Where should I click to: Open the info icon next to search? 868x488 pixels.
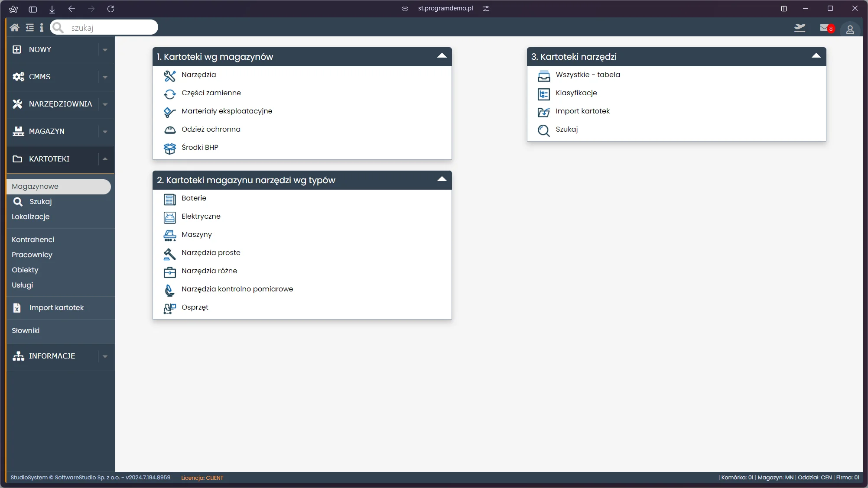pyautogui.click(x=42, y=28)
